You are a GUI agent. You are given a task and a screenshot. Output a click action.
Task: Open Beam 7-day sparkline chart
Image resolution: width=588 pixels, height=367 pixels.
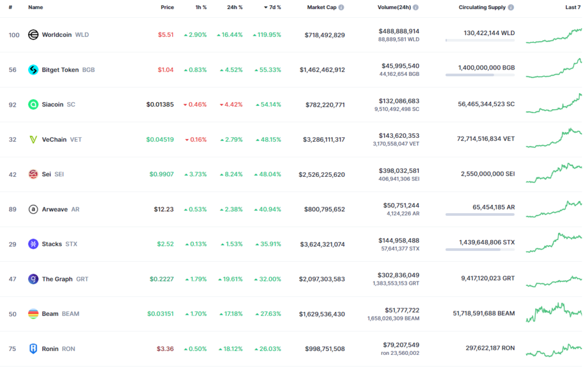coord(554,312)
